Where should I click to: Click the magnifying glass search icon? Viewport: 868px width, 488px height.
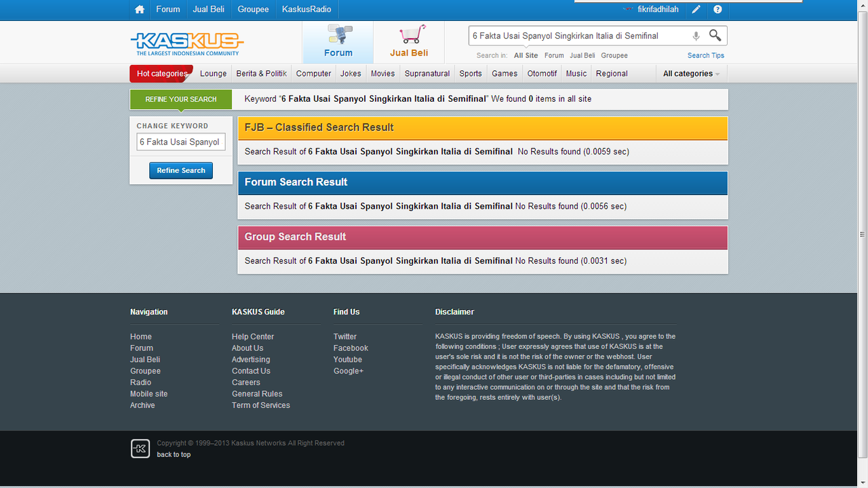715,35
